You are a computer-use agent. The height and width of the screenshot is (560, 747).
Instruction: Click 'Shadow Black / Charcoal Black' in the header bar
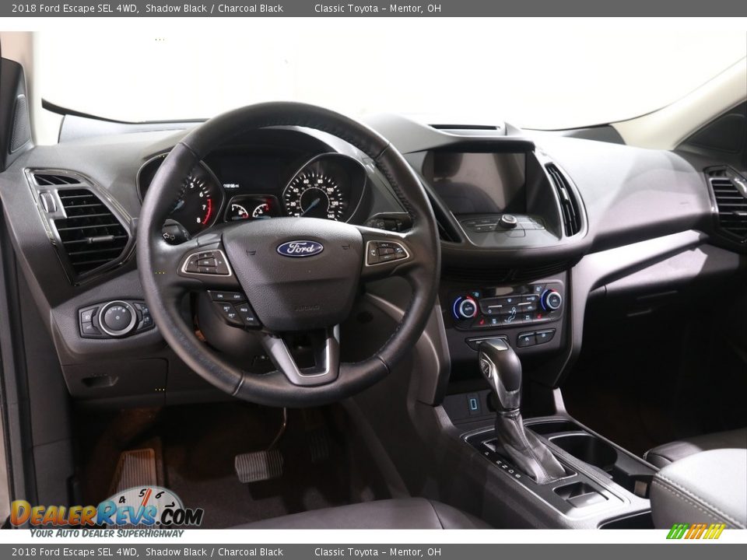pos(215,8)
